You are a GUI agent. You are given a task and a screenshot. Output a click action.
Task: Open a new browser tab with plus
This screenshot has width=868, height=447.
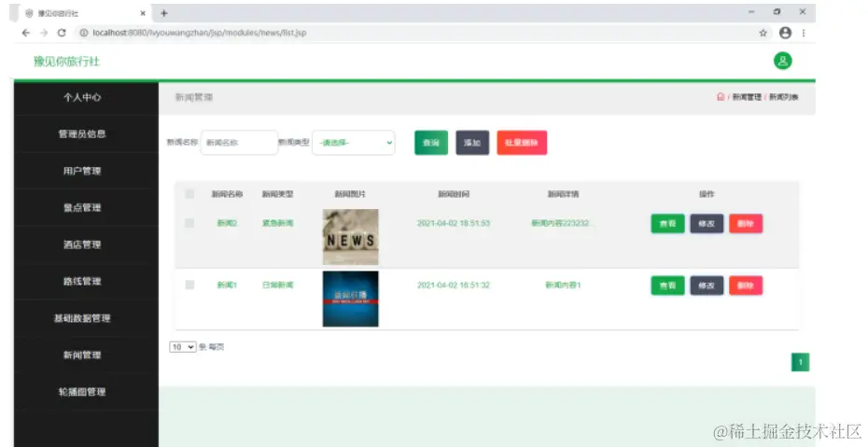tap(164, 13)
